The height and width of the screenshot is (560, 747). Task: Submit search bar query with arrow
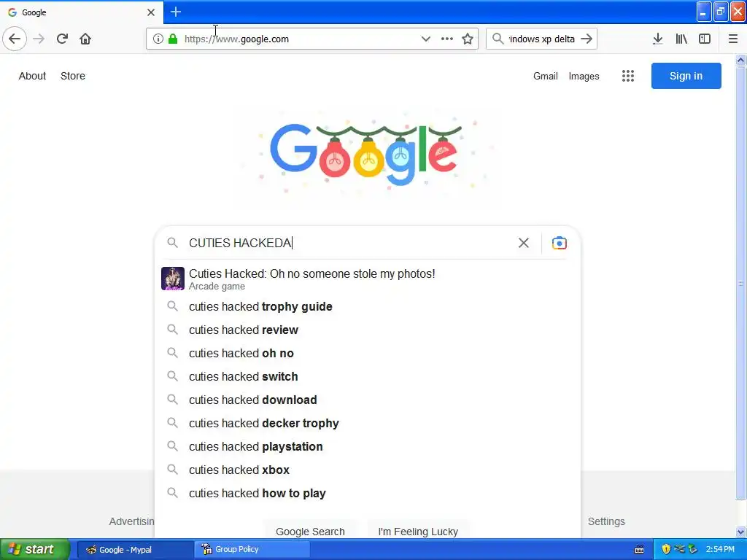[587, 39]
